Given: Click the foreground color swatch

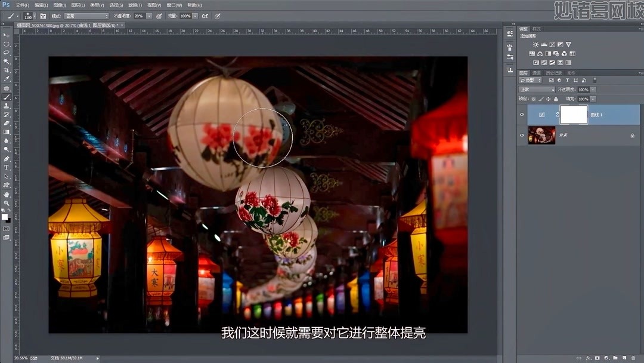Looking at the screenshot, I should [x=5, y=217].
